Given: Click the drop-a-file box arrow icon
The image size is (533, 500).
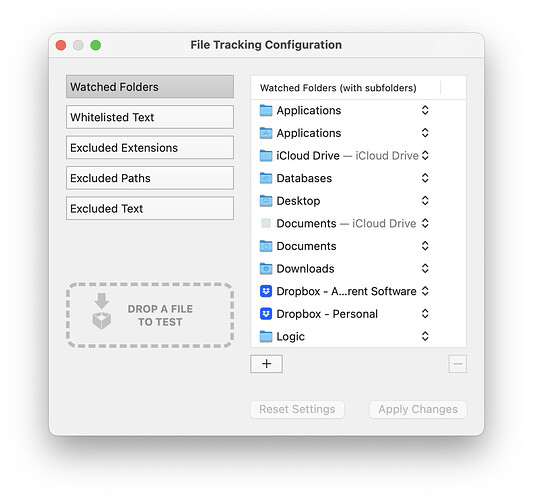Looking at the screenshot, I should pos(102,311).
